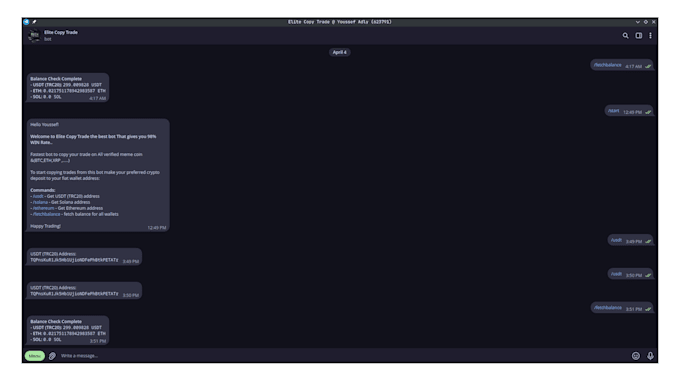Click the 'Happy Trading!' text
Viewport: 680px width, 389px height.
point(46,226)
